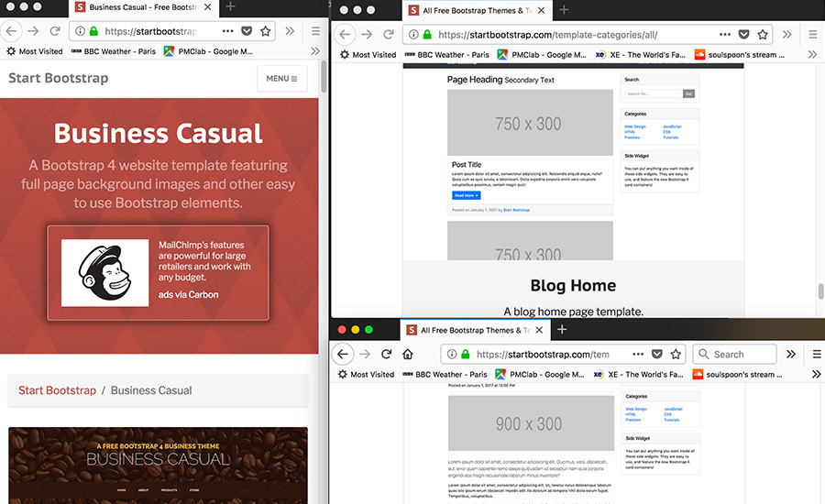Close the Business Casual tab

208,6
